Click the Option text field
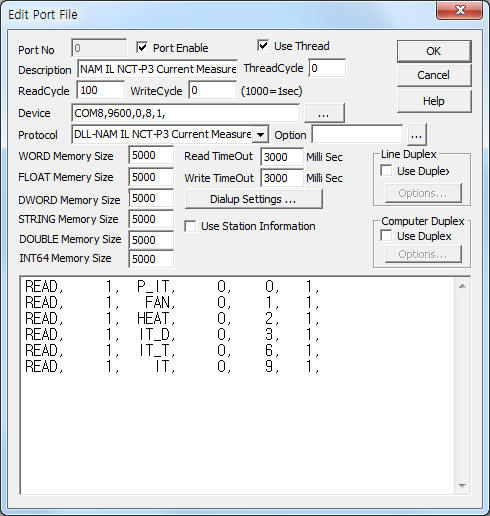 click(x=357, y=135)
